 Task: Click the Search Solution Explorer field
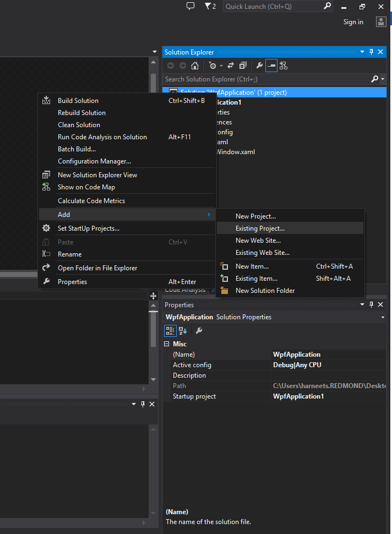tap(267, 79)
